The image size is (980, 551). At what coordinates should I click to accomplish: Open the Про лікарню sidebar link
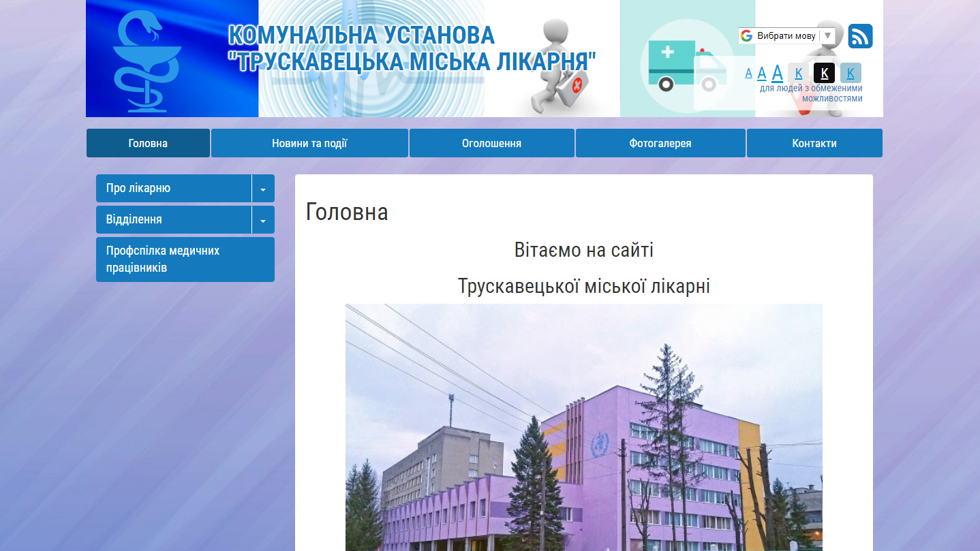174,188
